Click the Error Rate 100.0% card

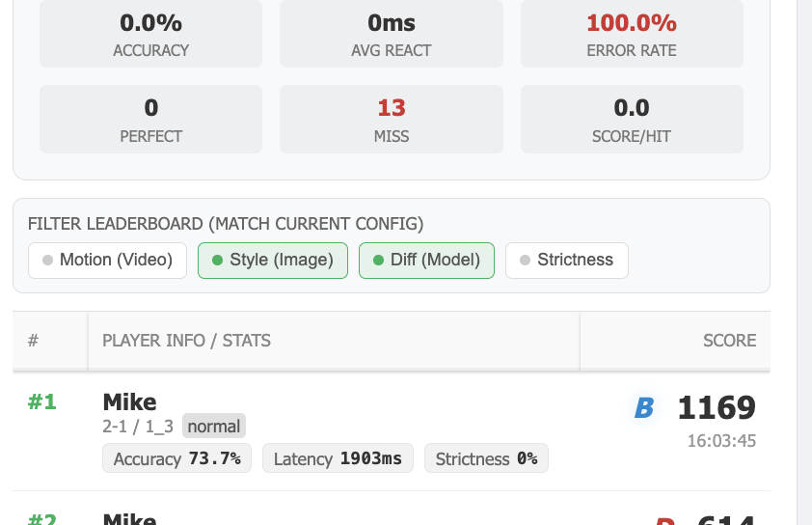pos(632,34)
